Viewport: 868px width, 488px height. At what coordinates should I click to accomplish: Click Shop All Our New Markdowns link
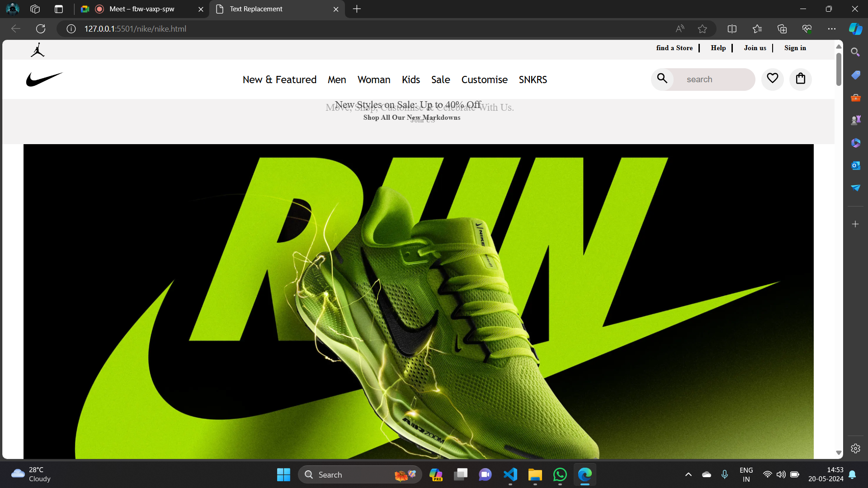[412, 117]
